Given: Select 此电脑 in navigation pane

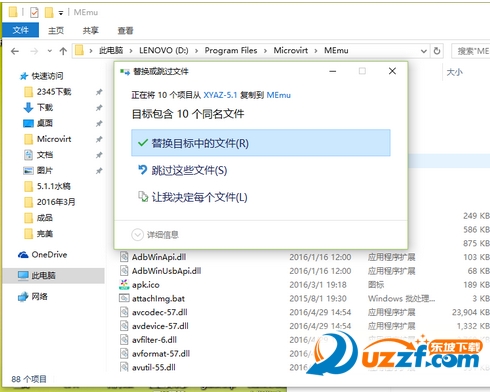Looking at the screenshot, I should pos(43,276).
